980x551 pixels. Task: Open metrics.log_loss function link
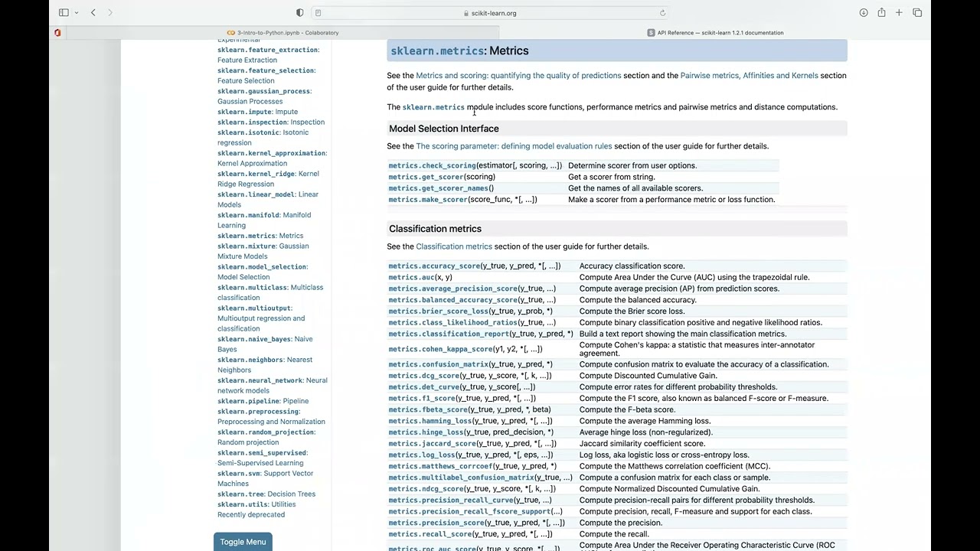pyautogui.click(x=422, y=455)
